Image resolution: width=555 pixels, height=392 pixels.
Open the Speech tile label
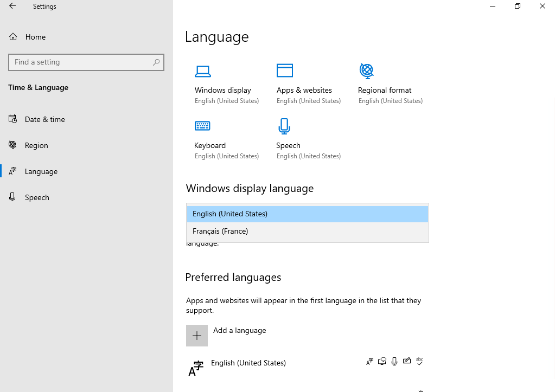coord(288,145)
